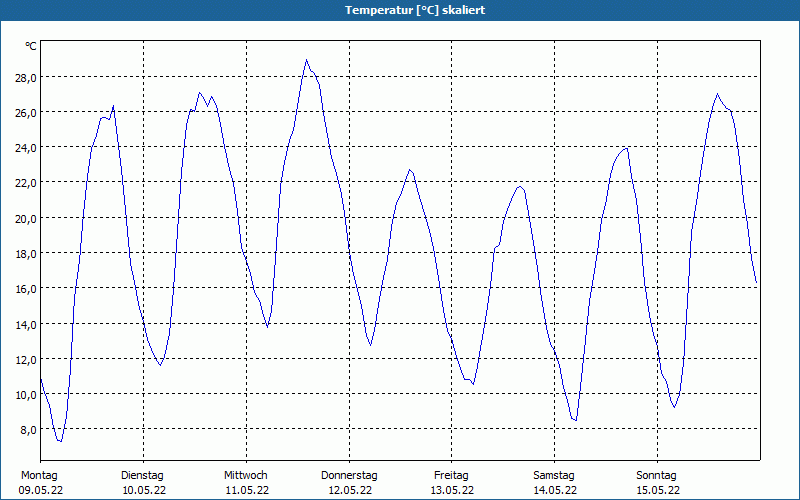The width and height of the screenshot is (800, 500).
Task: Click the °C unit label above the y-axis
Action: pos(31,46)
